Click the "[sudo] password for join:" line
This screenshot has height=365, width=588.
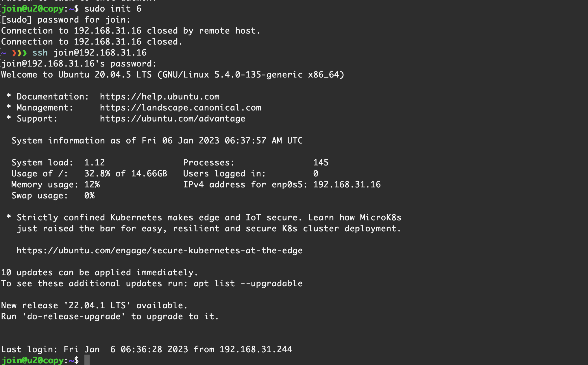click(66, 20)
